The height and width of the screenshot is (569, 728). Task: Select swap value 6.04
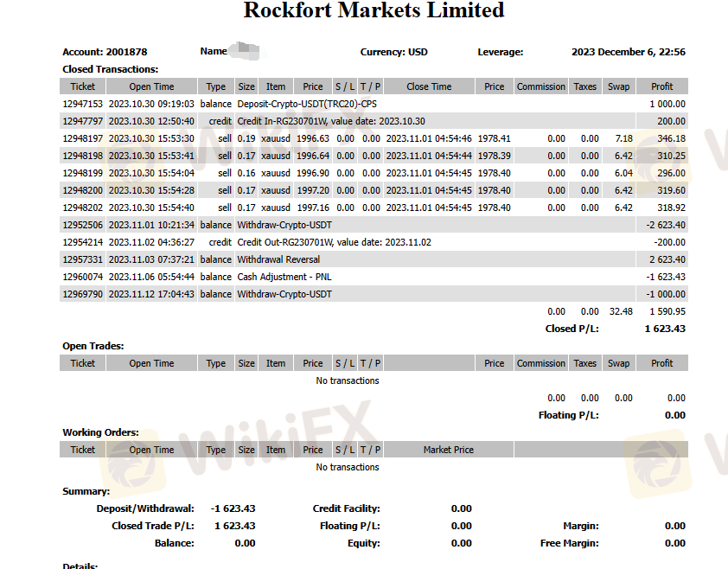tap(624, 173)
